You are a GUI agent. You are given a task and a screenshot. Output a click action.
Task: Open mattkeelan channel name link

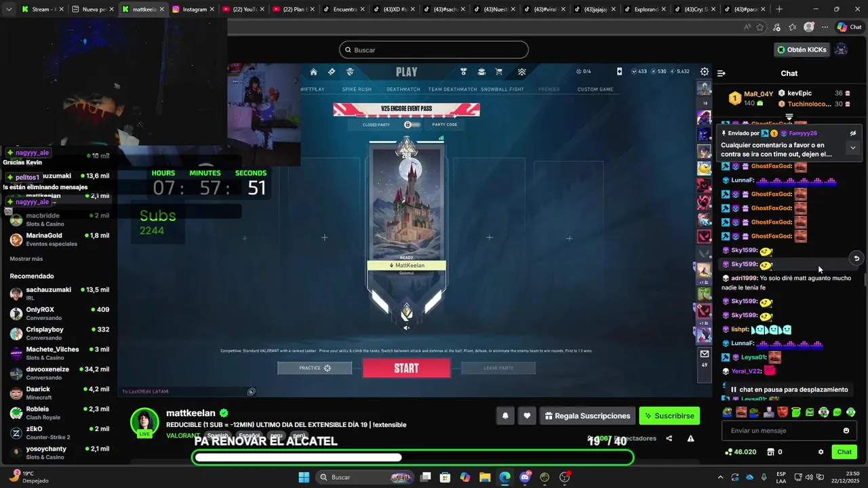tap(191, 413)
